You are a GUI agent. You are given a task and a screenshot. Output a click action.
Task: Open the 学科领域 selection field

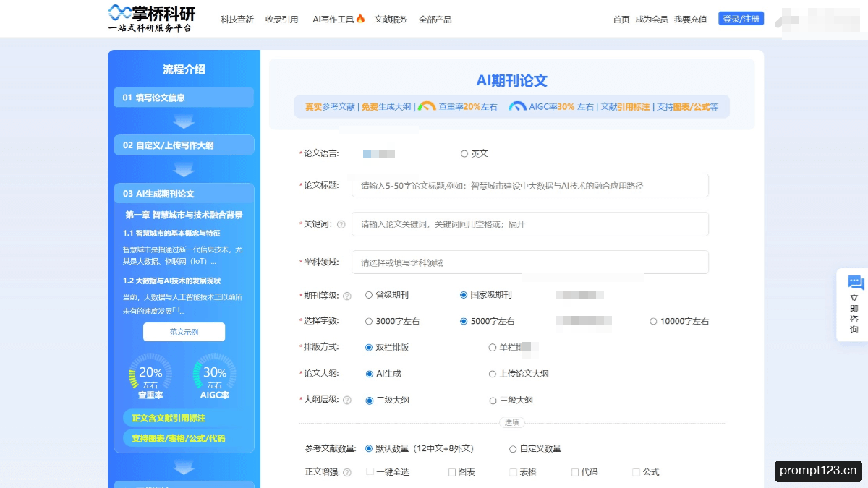(530, 262)
